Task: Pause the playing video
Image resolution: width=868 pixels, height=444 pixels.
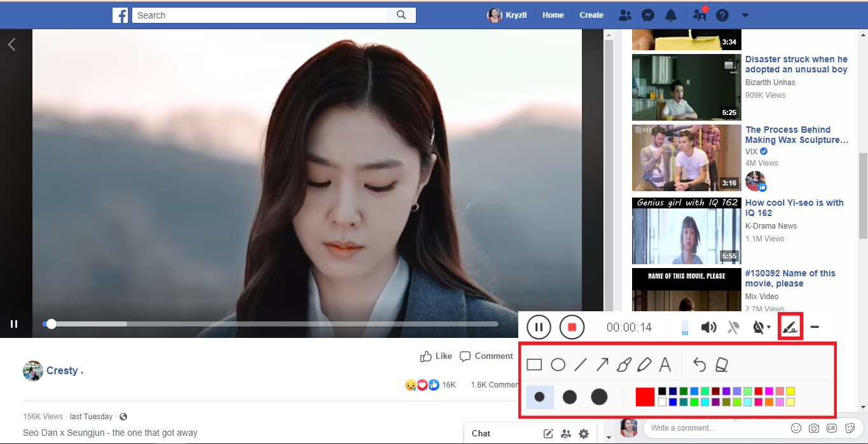Action: (14, 324)
